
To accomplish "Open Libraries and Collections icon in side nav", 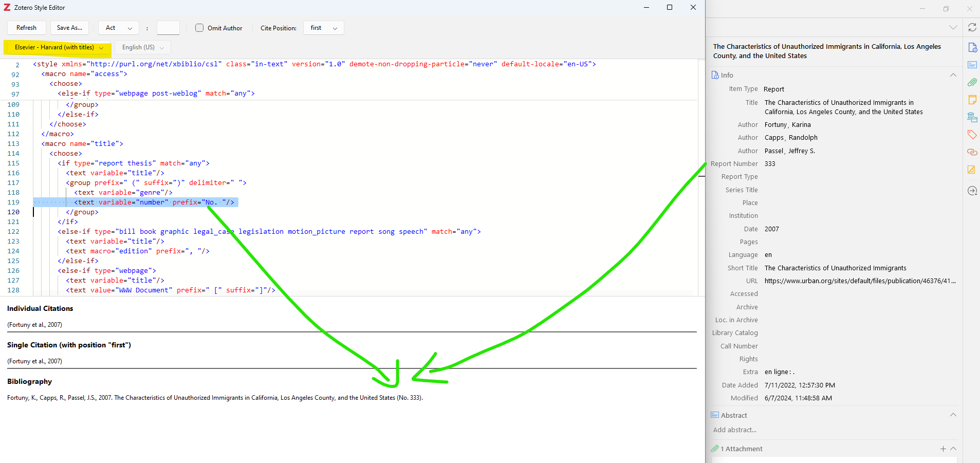I will tap(972, 117).
